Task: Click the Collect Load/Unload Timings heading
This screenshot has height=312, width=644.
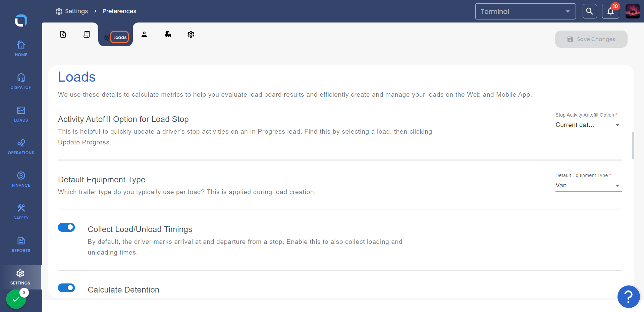Action: click(x=140, y=229)
